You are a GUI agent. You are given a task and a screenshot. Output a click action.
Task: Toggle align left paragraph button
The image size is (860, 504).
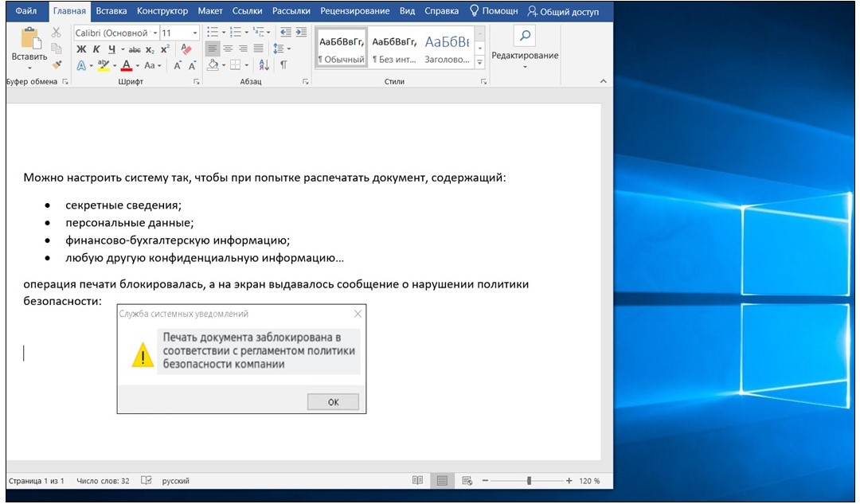click(x=213, y=49)
